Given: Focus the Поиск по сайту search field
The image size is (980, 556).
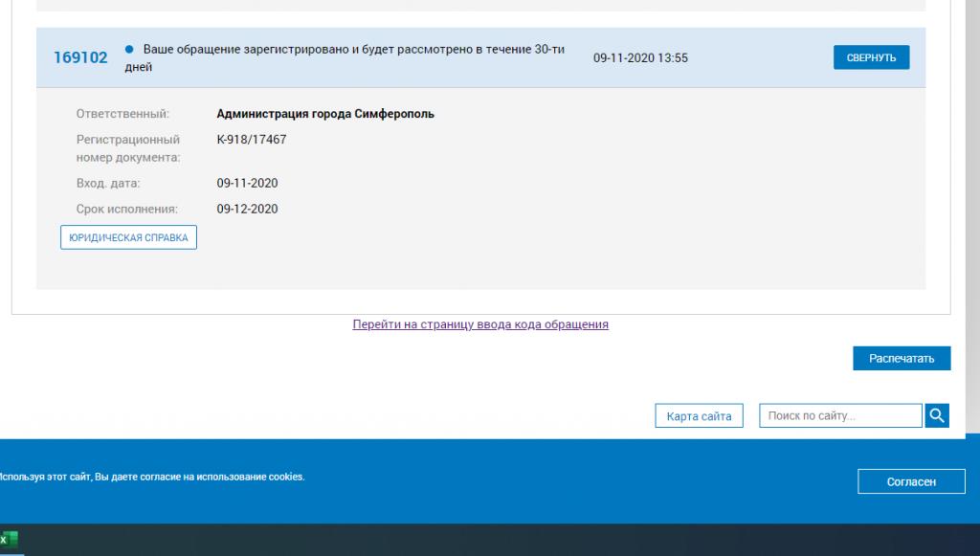Looking at the screenshot, I should [839, 416].
